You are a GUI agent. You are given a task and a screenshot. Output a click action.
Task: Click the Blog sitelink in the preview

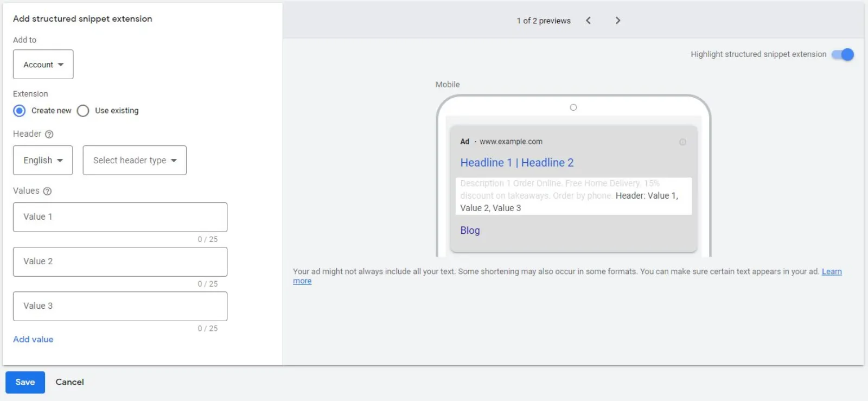(x=470, y=230)
